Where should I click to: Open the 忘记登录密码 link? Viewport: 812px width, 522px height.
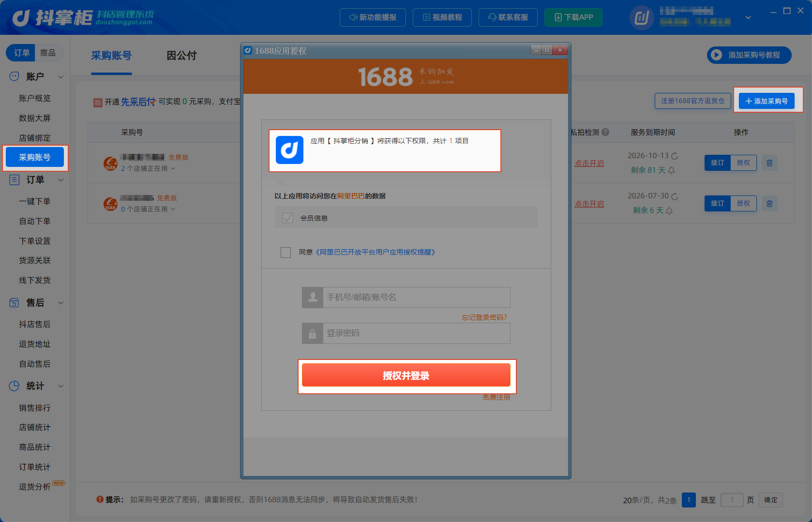(484, 317)
